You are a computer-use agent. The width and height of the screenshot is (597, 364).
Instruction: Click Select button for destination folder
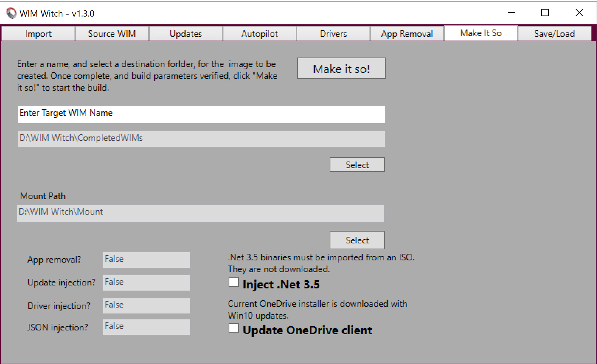pyautogui.click(x=357, y=164)
